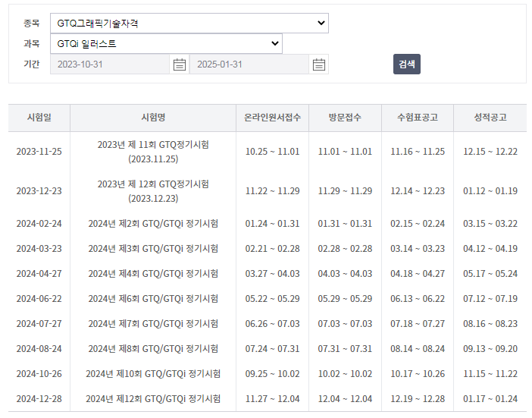Open 2024년 제6회 GTQ/GTQi 정기시험
Screen dimensions: 532x418
[x=153, y=299]
